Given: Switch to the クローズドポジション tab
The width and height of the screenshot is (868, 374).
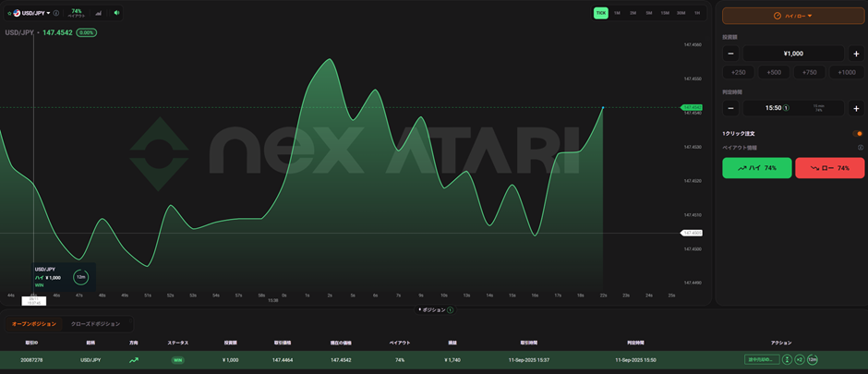Looking at the screenshot, I should tap(95, 324).
